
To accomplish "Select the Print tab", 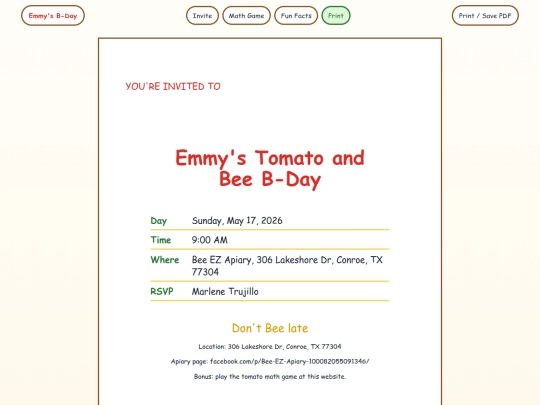I will click(x=336, y=15).
